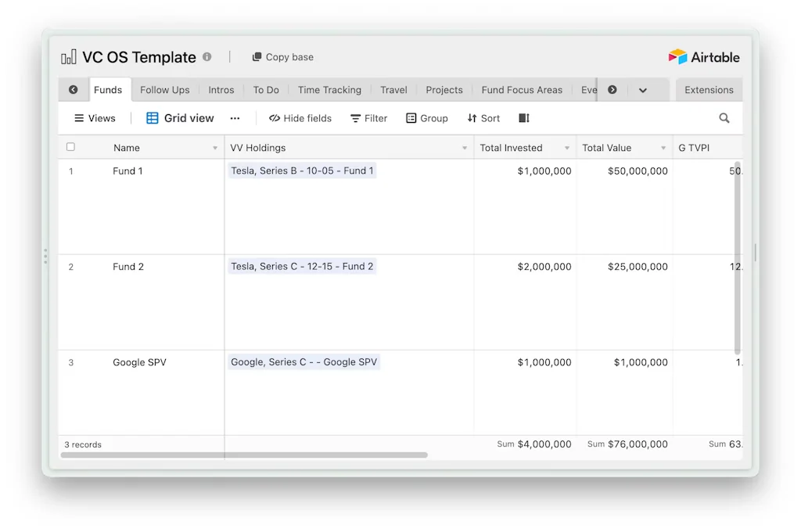Screen dimensions: 801x532
Task: Open the Group options
Action: pyautogui.click(x=427, y=118)
